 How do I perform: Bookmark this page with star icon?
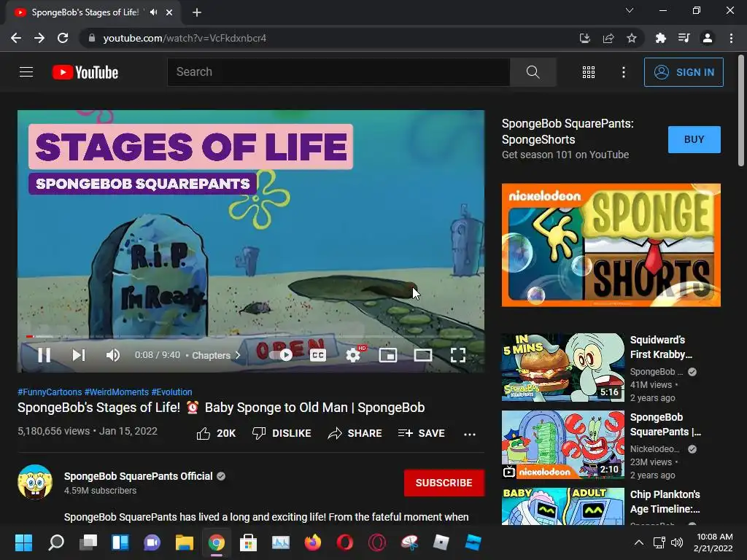click(632, 38)
